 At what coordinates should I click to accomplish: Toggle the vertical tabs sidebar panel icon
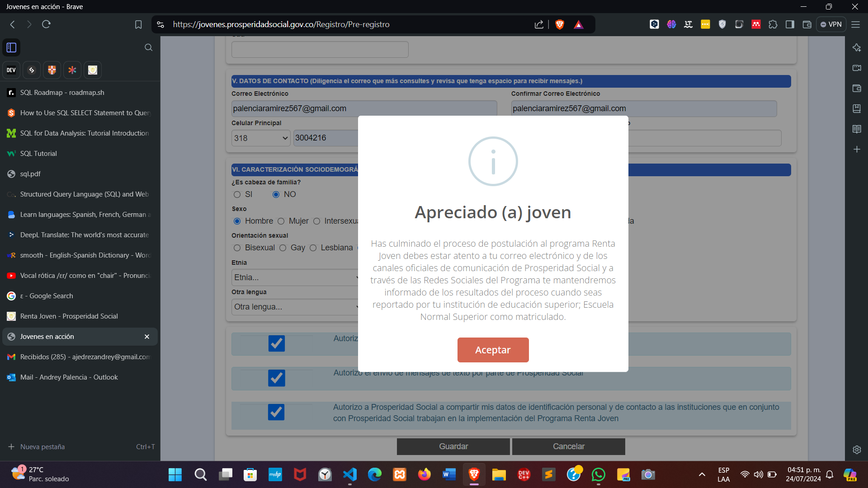pyautogui.click(x=11, y=47)
